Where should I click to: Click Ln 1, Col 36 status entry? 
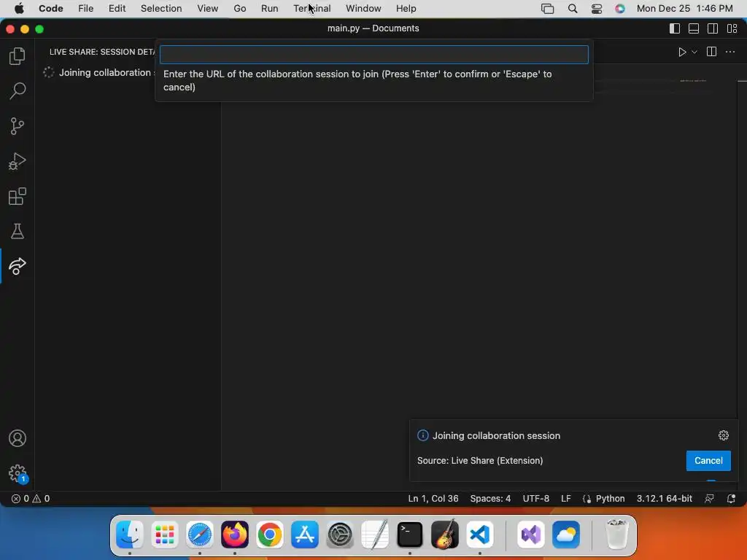tap(433, 499)
